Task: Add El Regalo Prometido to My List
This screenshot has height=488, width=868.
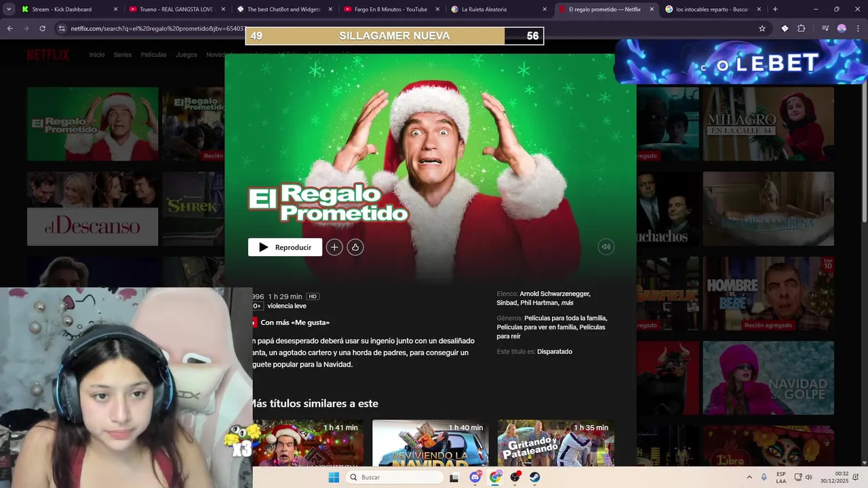Action: [x=334, y=247]
